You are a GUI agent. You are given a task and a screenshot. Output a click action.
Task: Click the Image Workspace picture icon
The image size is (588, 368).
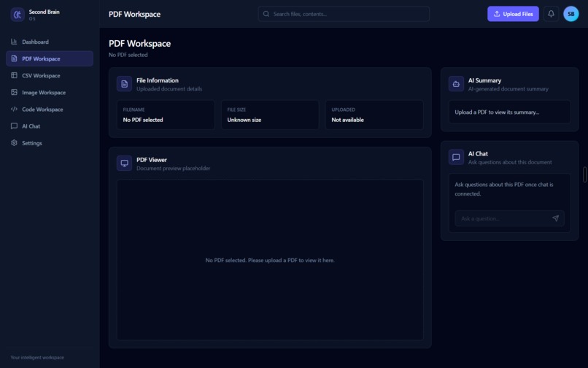[x=14, y=93]
